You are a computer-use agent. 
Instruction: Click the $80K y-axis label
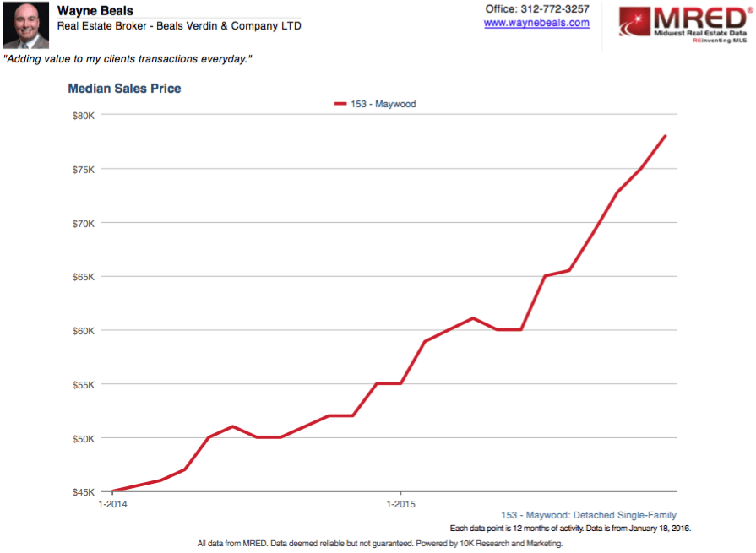tap(84, 116)
